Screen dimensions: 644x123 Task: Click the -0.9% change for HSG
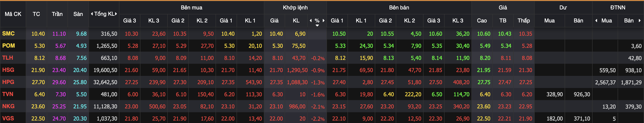click(x=318, y=70)
